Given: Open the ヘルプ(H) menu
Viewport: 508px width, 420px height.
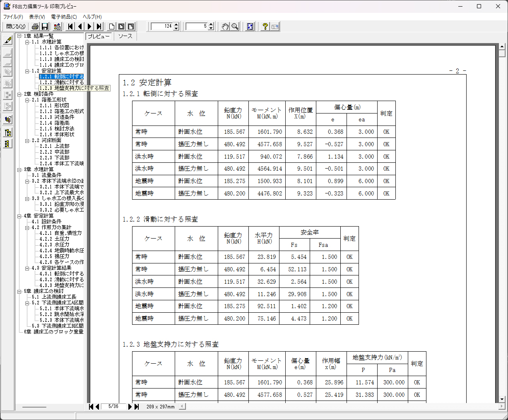Looking at the screenshot, I should coord(92,17).
